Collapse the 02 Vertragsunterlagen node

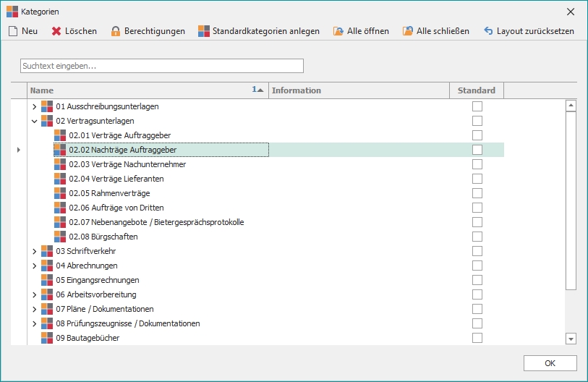point(34,122)
